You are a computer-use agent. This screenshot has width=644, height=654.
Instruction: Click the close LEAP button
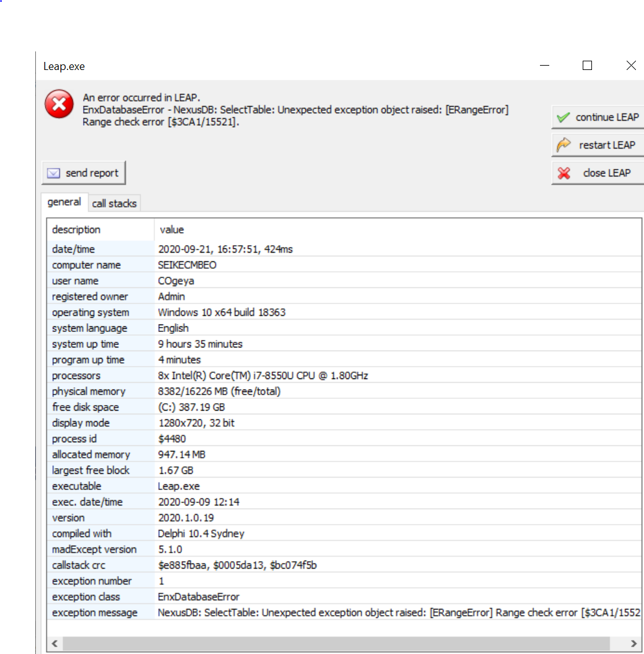[x=598, y=173]
